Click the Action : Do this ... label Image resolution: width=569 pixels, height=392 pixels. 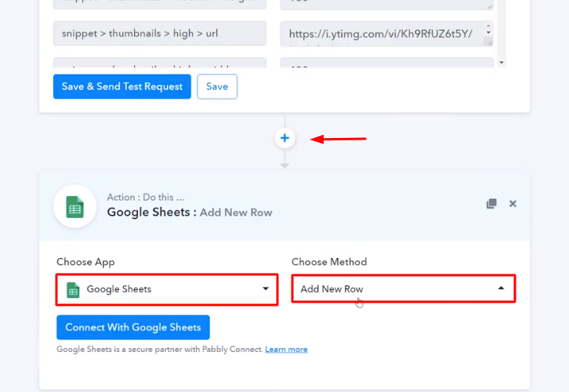point(146,197)
